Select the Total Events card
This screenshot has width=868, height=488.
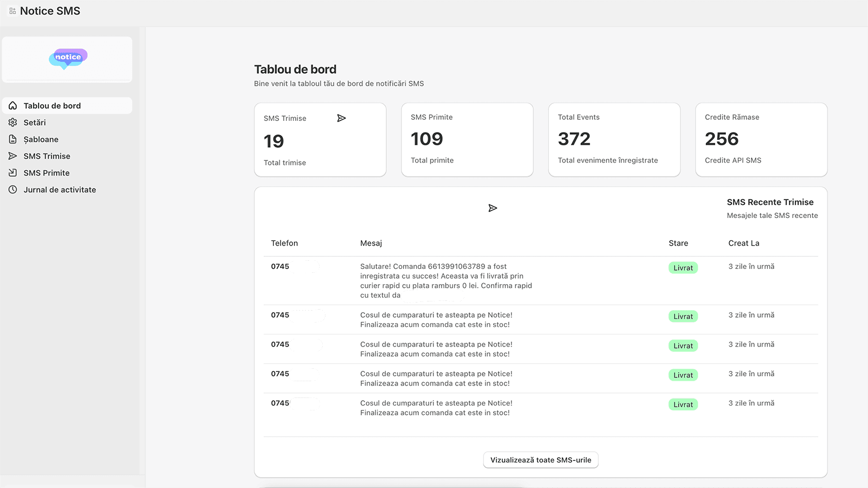[x=614, y=139]
